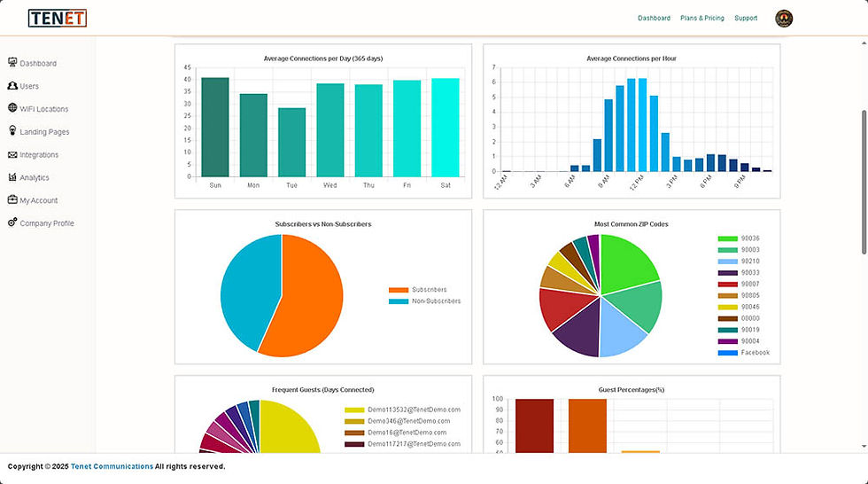Click the scrollbar up arrow
This screenshot has height=484, width=868.
[x=864, y=43]
